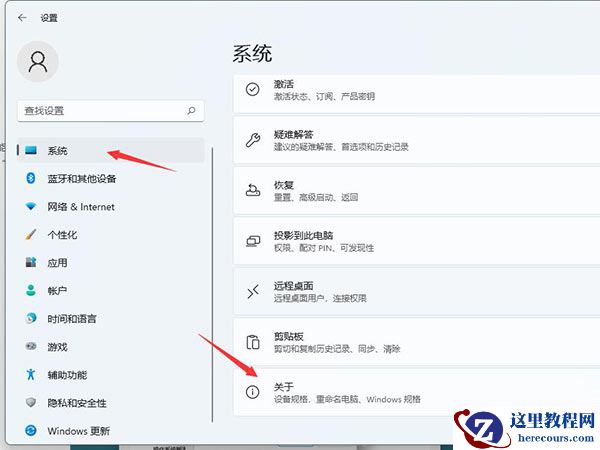Open the 关于 about entry
The image size is (600, 450).
pos(417,393)
